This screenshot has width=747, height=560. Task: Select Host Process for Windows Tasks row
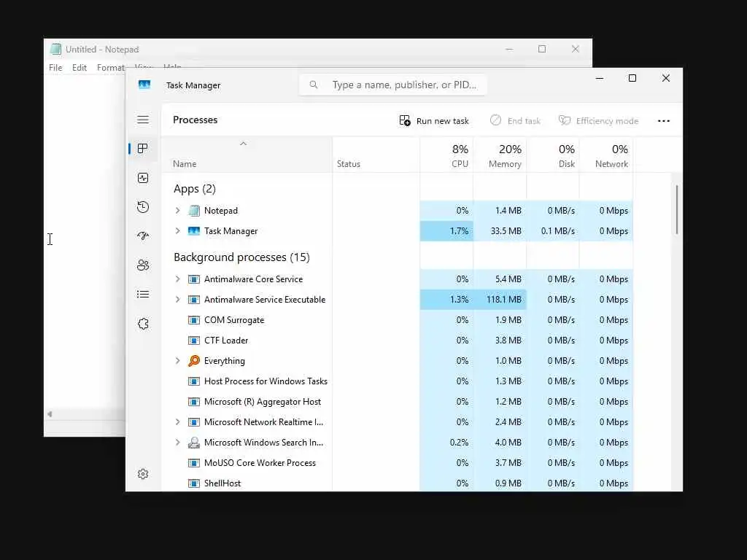[x=398, y=381]
